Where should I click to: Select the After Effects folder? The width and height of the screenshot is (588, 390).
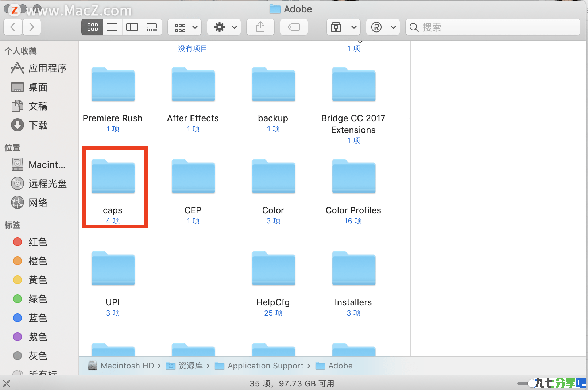click(193, 84)
